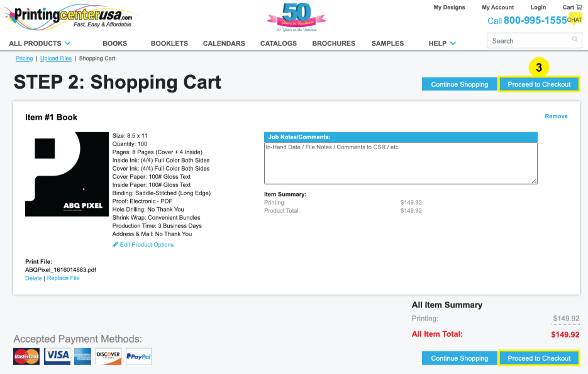Image resolution: width=588 pixels, height=374 pixels.
Task: Click the ABQ Pixel book thumbnail
Action: point(67,174)
